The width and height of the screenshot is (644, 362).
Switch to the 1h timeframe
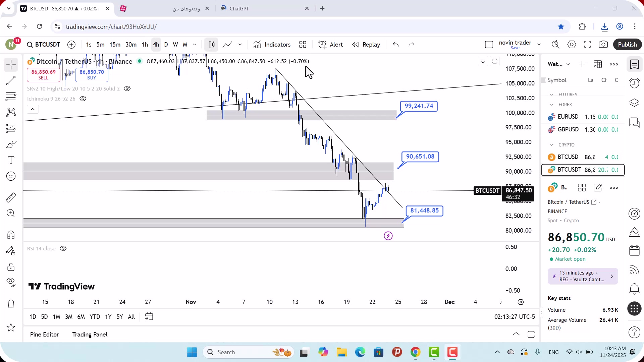pos(145,45)
